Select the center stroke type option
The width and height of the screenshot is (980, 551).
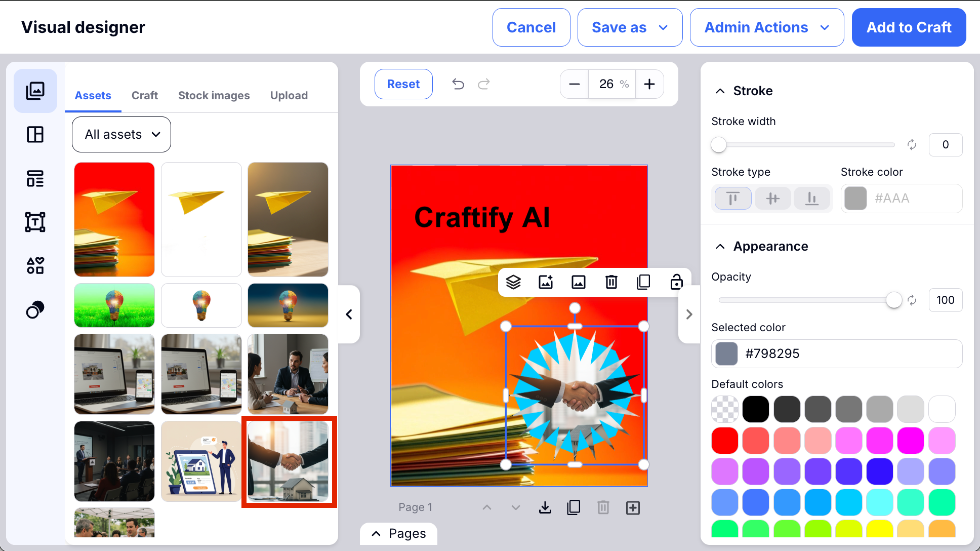tap(772, 199)
